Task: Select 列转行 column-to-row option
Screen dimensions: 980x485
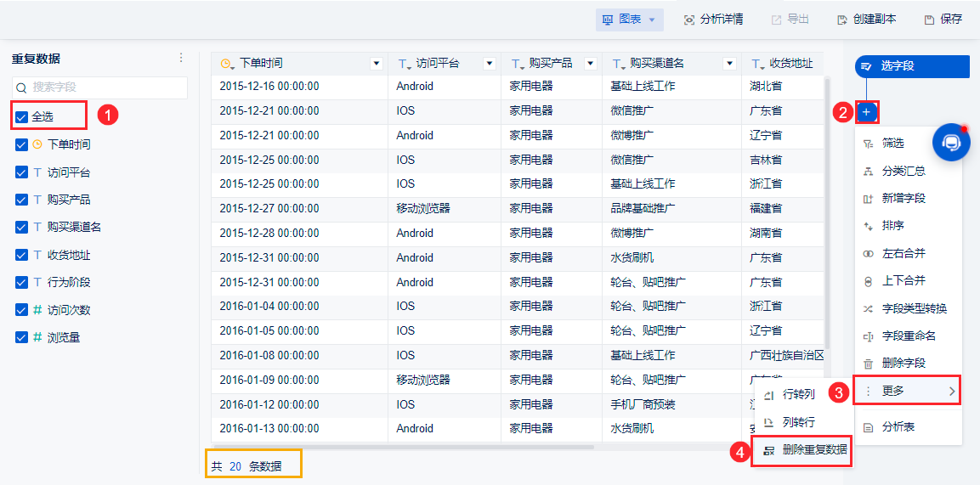Action: coord(804,423)
